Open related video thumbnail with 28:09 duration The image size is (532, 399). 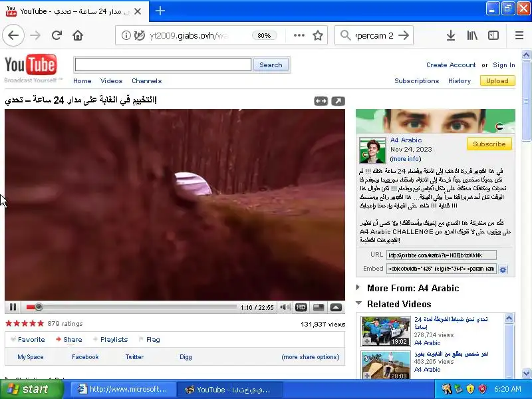point(386,365)
